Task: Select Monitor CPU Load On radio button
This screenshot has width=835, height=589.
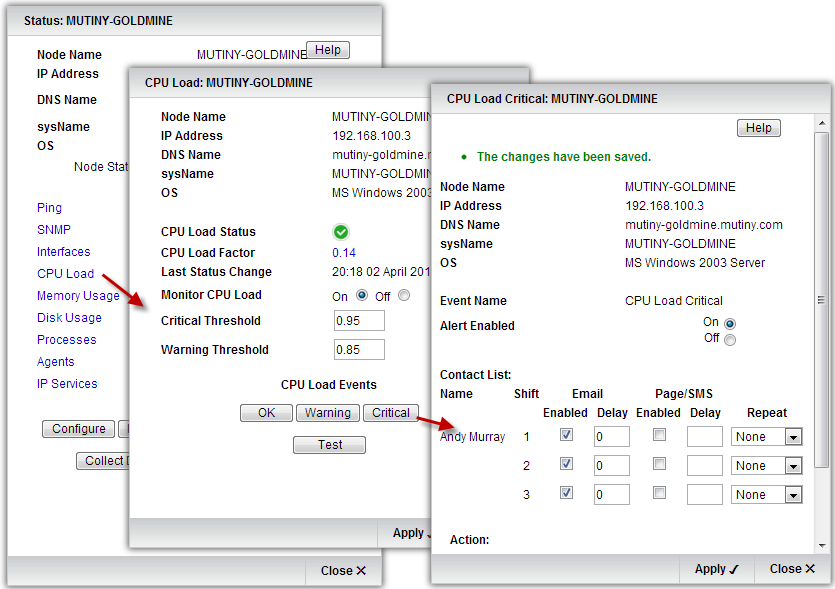Action: point(362,295)
